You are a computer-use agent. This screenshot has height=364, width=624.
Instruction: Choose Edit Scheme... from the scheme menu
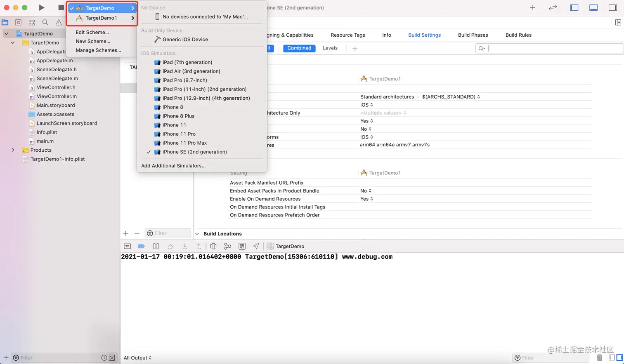coord(92,32)
